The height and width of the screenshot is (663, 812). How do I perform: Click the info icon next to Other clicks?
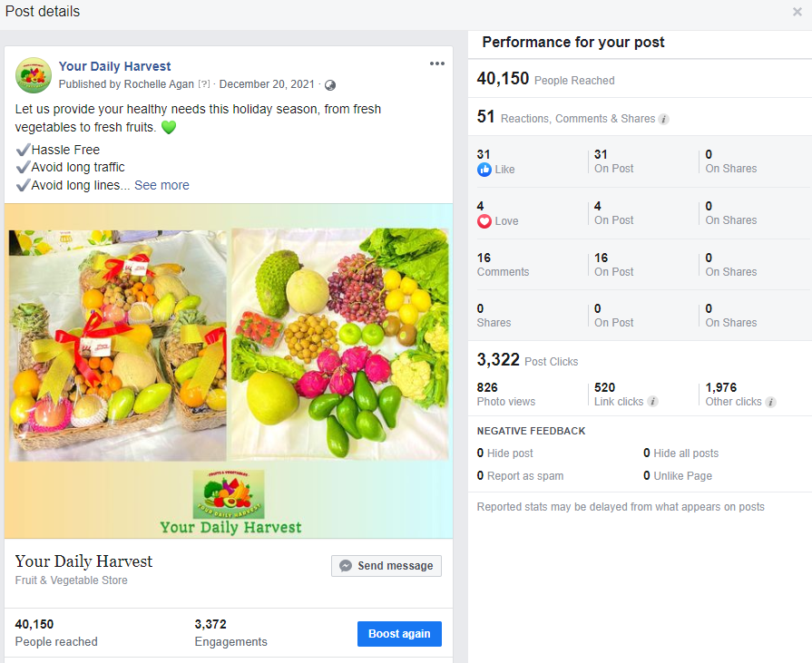pos(771,402)
